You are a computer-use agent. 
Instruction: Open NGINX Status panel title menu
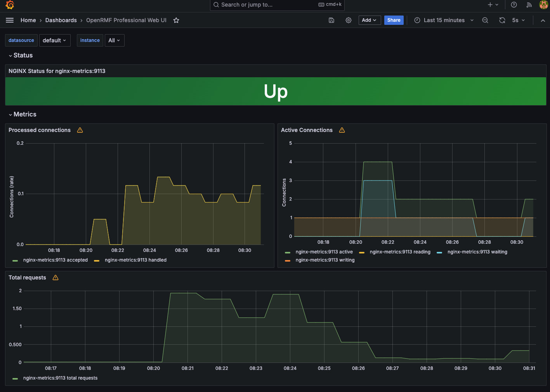click(x=57, y=71)
